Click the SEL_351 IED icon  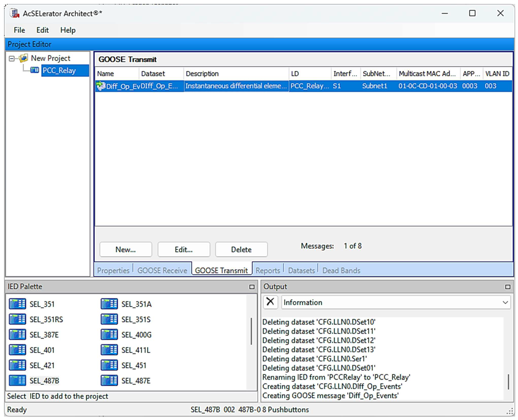pos(17,304)
